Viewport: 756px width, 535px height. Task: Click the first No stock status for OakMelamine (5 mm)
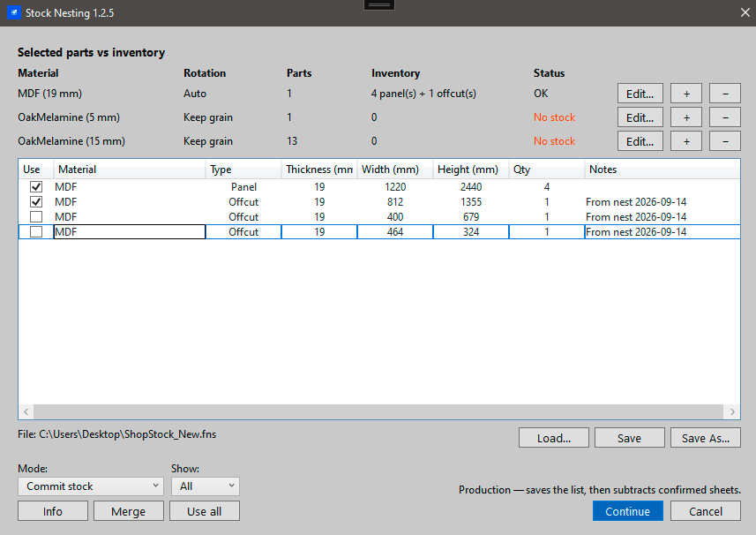point(555,117)
